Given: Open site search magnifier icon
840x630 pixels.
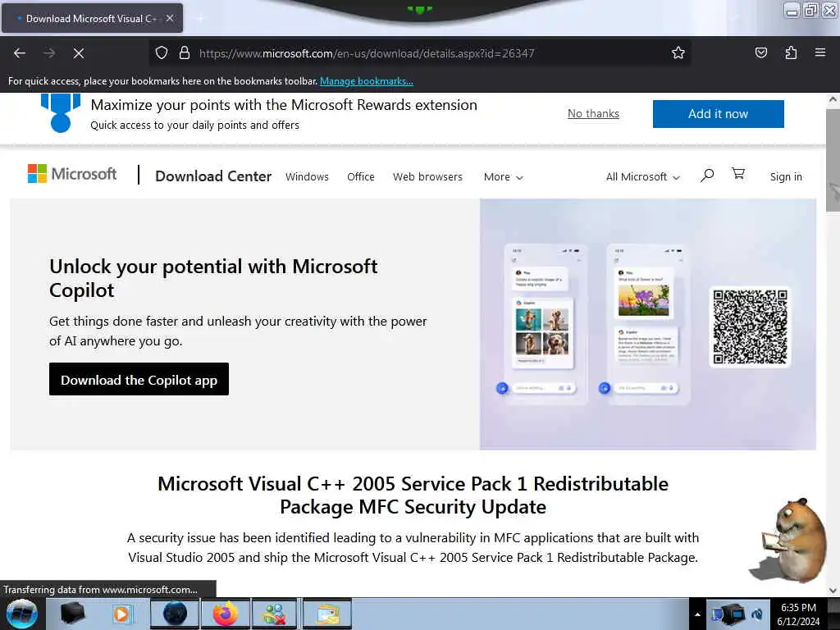Looking at the screenshot, I should [x=707, y=176].
